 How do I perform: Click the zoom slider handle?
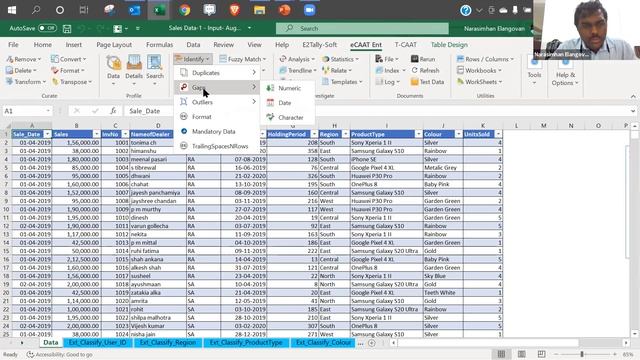(x=582, y=354)
